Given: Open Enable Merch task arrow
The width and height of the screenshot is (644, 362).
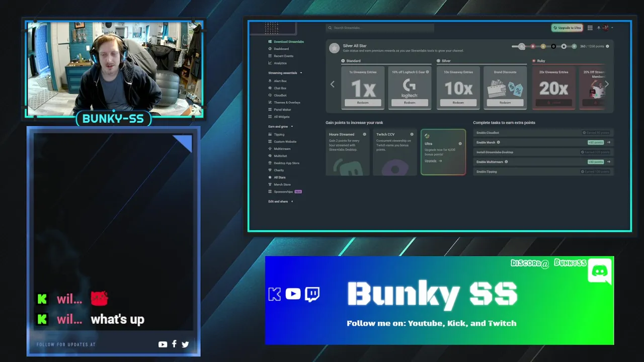Looking at the screenshot, I should point(608,142).
